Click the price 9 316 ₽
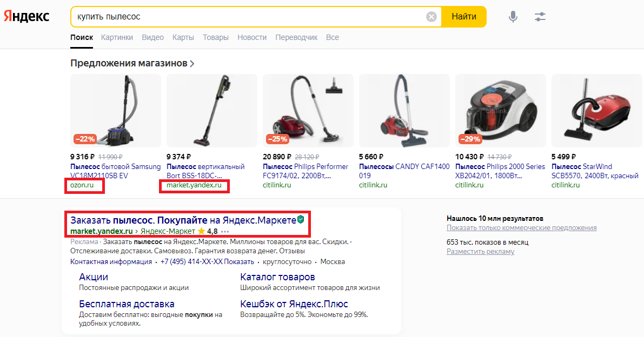The height and width of the screenshot is (337, 644). [x=83, y=157]
